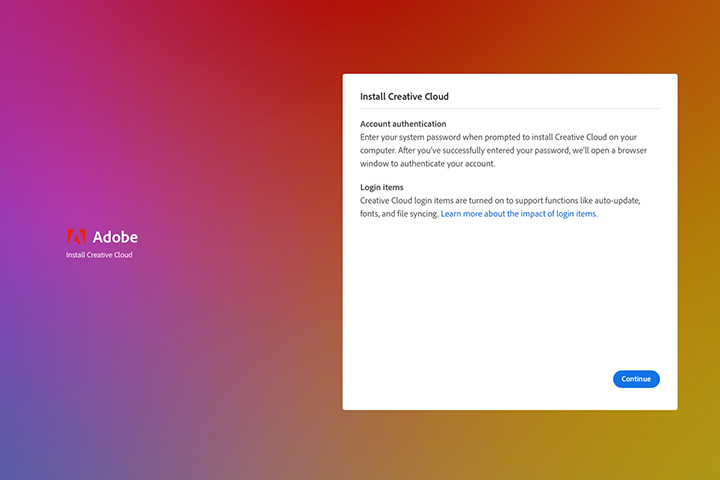This screenshot has height=480, width=720.
Task: Click the empty white area above the Continue button
Action: coord(510,300)
